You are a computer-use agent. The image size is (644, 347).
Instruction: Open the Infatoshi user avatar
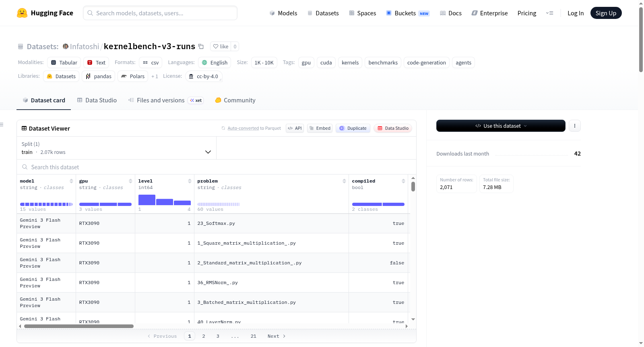pyautogui.click(x=66, y=46)
